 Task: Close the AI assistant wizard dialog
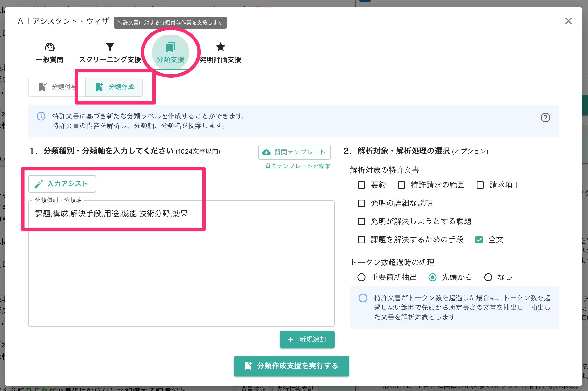coord(568,21)
